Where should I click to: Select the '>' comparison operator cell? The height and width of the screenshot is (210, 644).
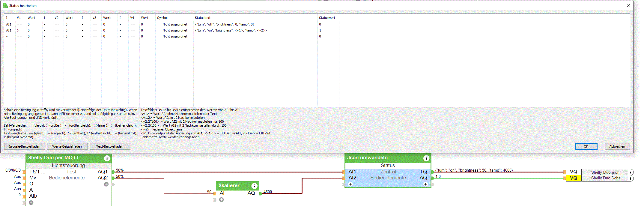20,30
